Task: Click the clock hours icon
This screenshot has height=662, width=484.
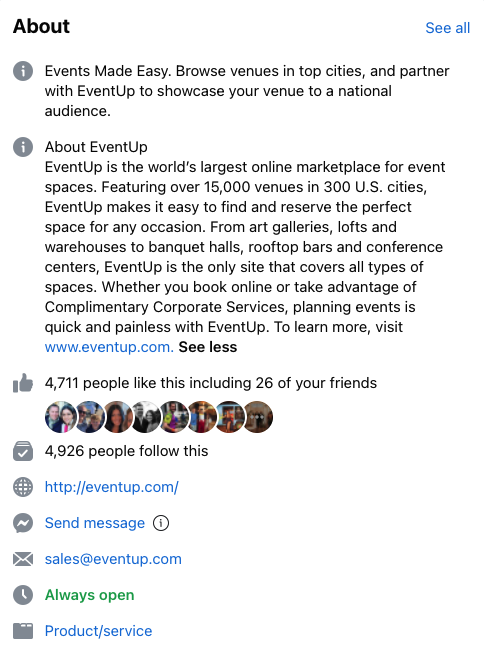Action: 23,595
